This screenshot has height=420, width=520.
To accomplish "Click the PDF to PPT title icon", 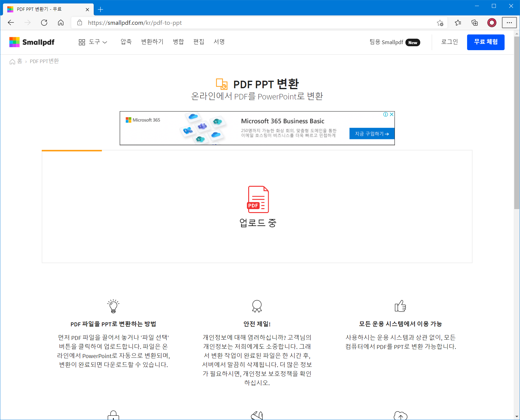I will (222, 84).
